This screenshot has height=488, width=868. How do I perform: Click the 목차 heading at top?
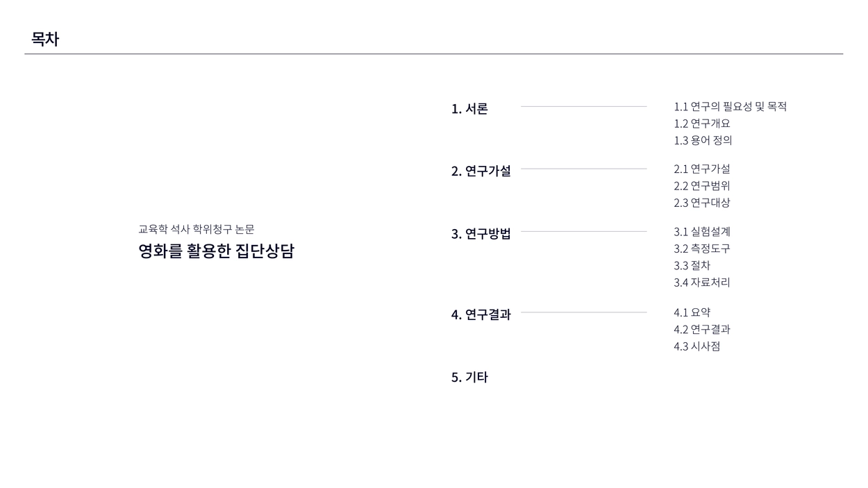click(45, 40)
